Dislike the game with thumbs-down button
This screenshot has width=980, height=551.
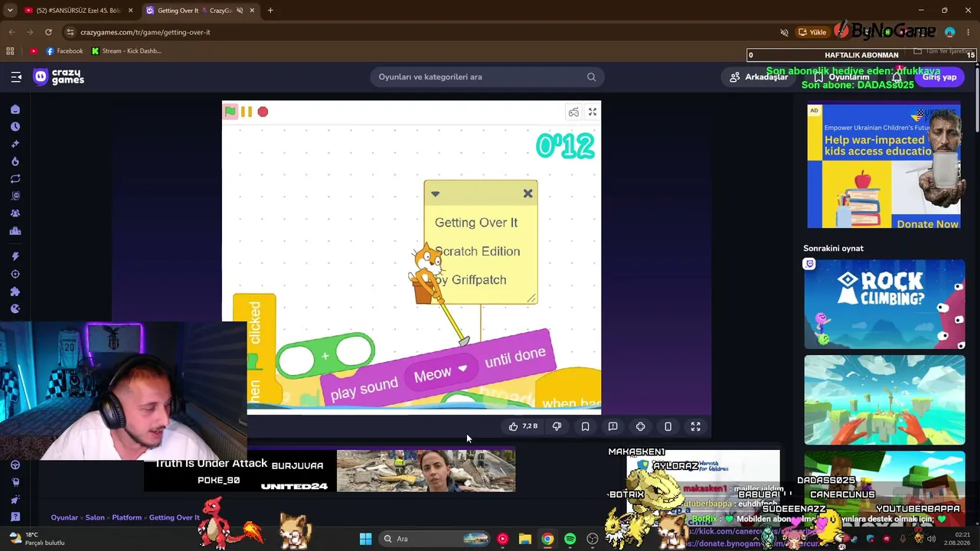pos(557,426)
